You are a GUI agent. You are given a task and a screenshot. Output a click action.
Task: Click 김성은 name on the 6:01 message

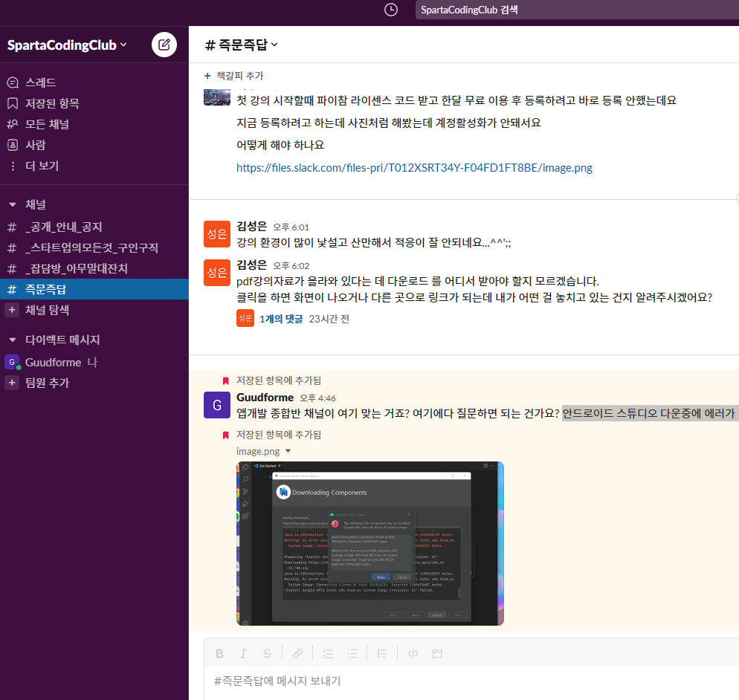[x=252, y=227]
